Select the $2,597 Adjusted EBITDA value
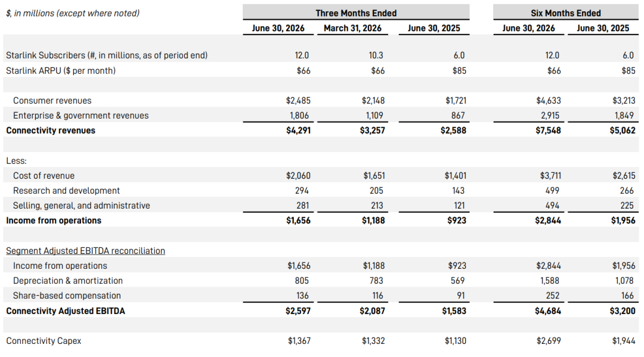The height and width of the screenshot is (357, 644). 298,311
